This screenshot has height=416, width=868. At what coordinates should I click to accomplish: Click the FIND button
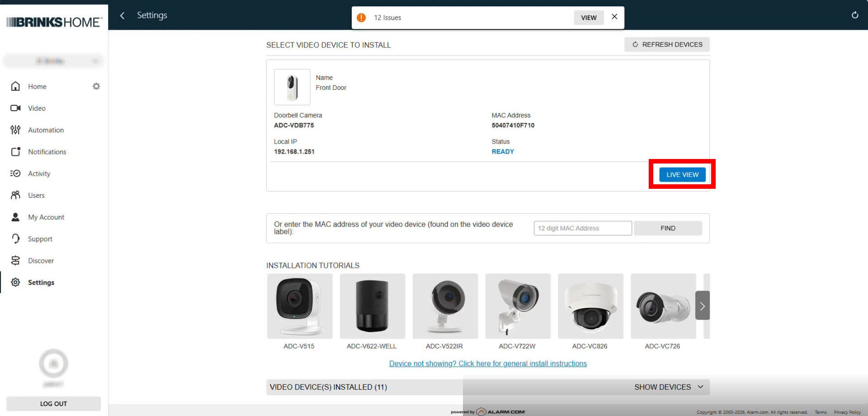point(668,228)
